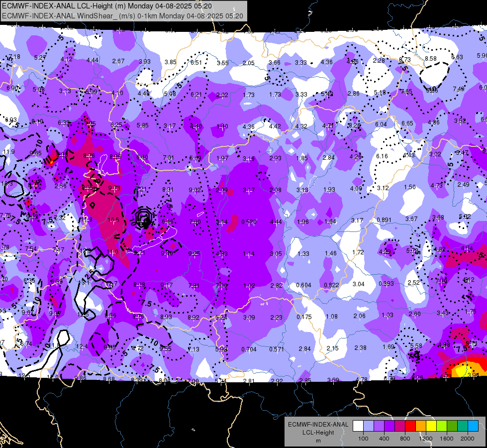Click the wind shear value 1.46

tap(330, 253)
